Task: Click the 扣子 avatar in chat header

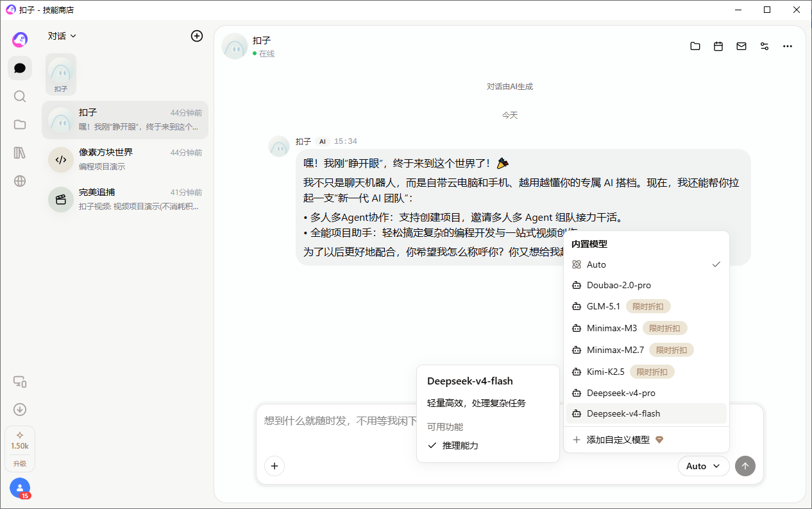Action: click(x=235, y=46)
